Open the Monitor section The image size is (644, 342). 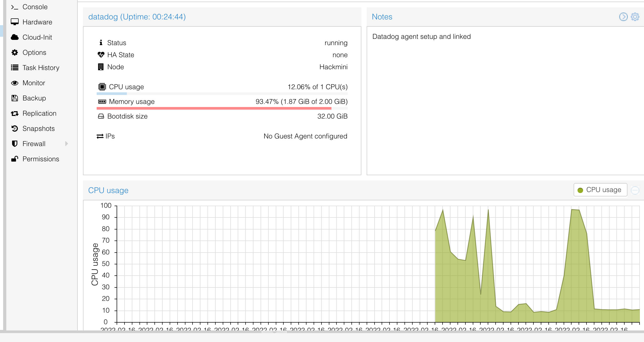[34, 83]
